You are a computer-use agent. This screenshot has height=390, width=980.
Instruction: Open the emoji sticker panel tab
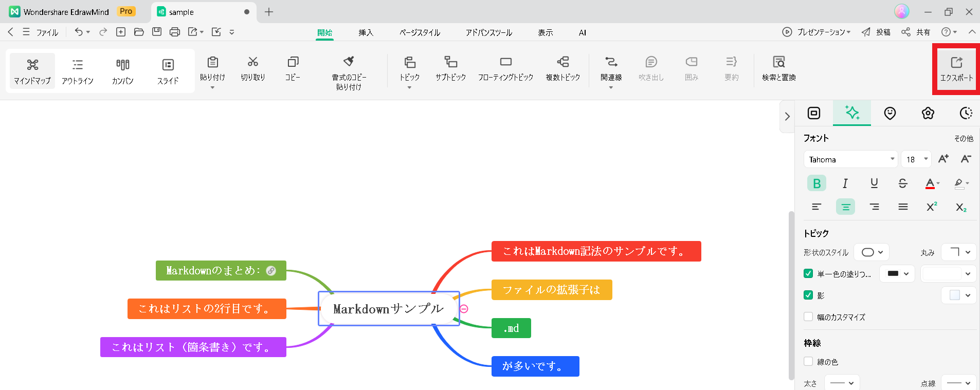coord(890,113)
